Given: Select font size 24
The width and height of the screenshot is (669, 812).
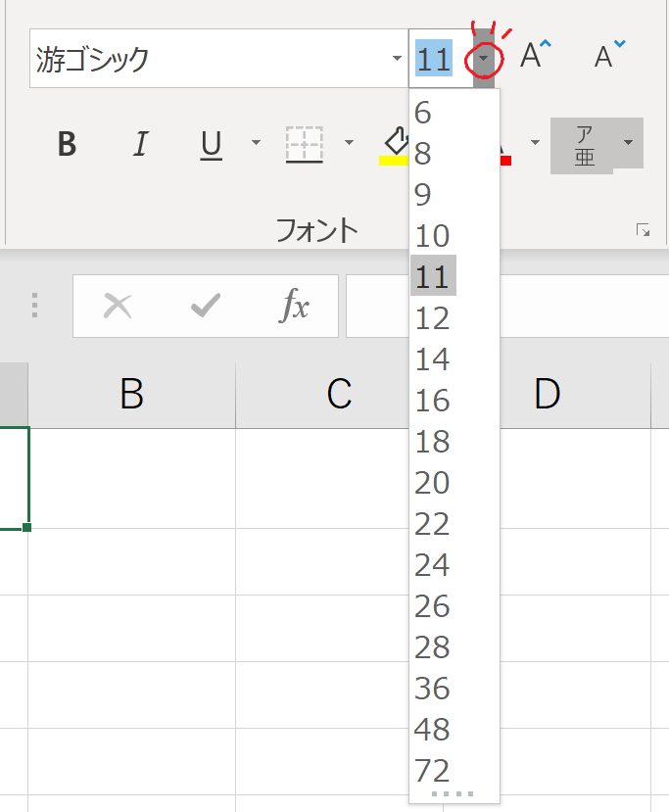Looking at the screenshot, I should [x=454, y=564].
